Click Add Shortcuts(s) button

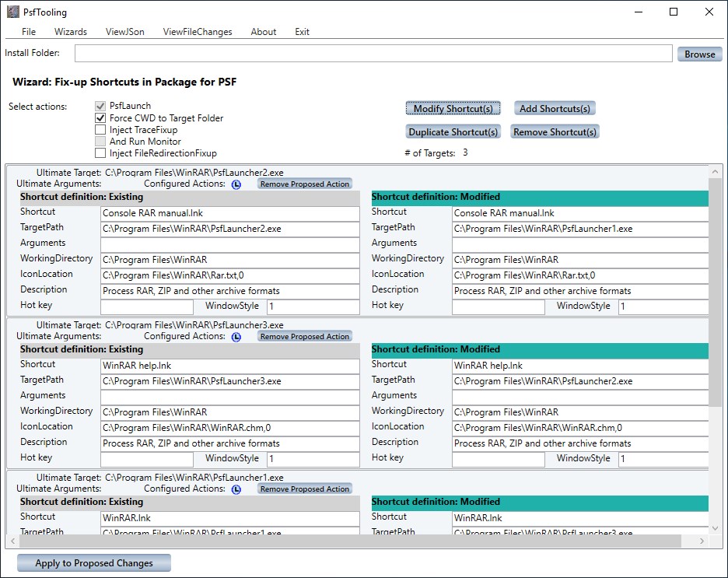tap(555, 109)
